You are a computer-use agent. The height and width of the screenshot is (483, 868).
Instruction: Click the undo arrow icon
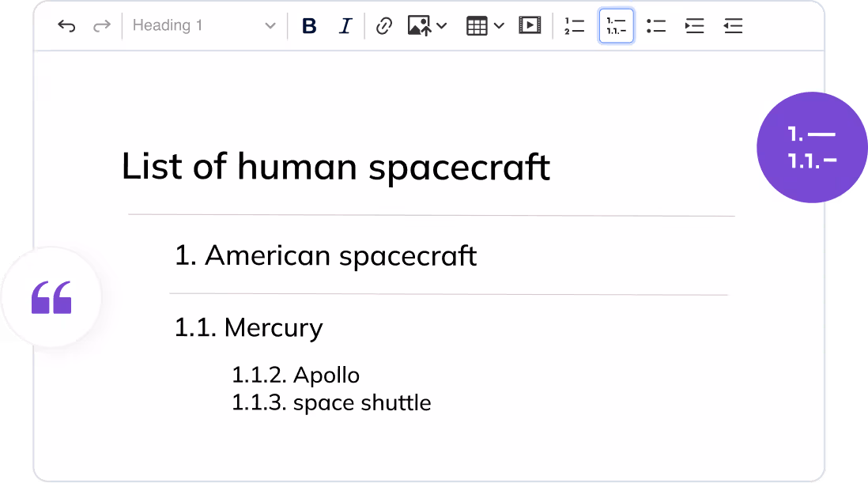67,26
